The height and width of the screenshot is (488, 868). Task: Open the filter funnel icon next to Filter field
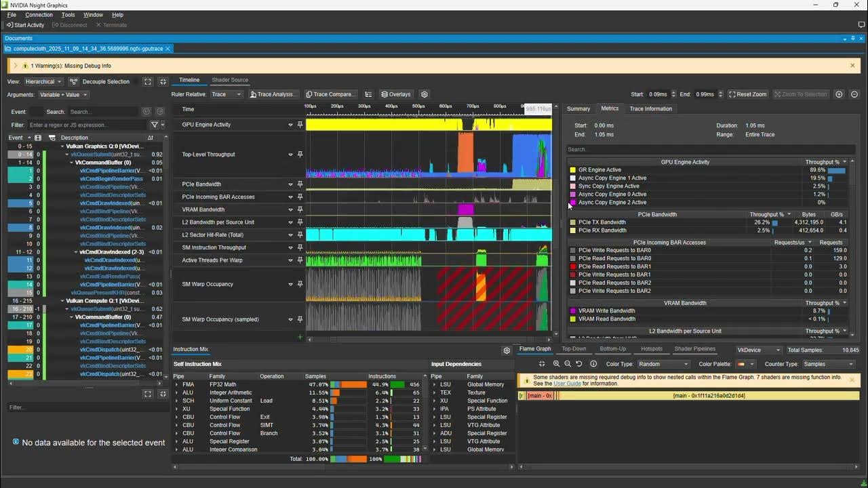(153, 125)
